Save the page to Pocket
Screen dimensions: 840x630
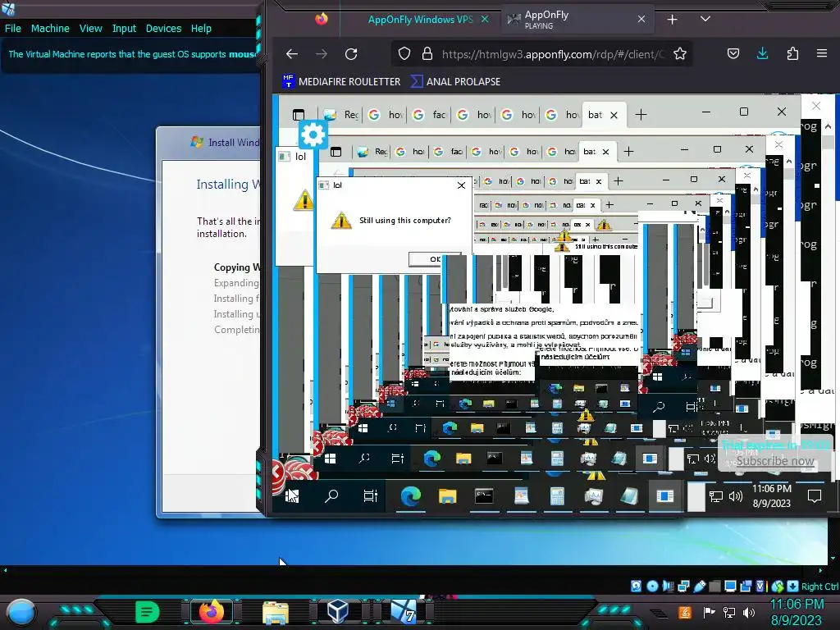pos(733,54)
